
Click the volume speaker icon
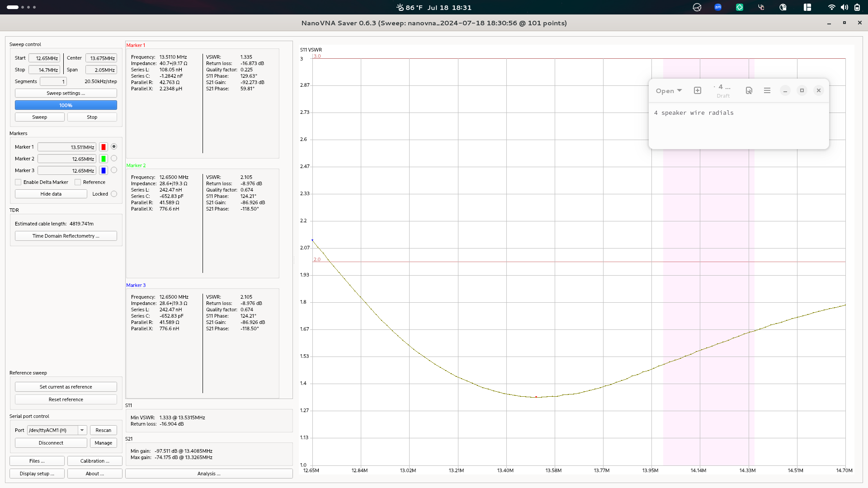click(x=844, y=7)
